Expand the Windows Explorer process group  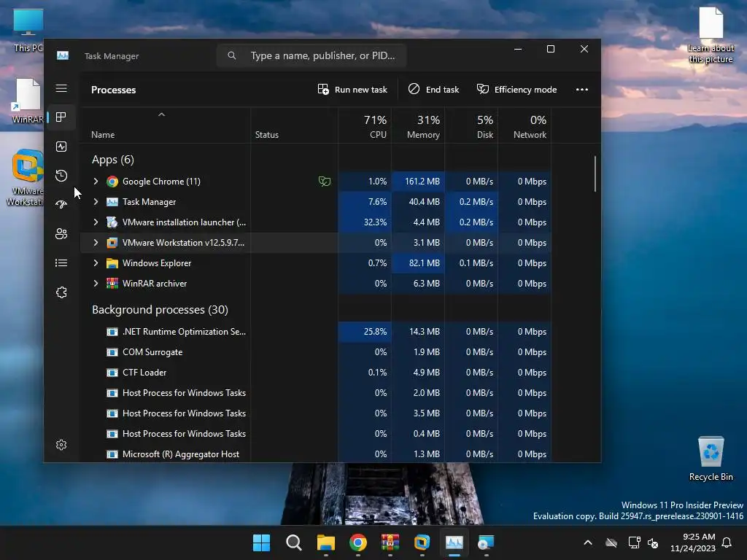point(96,262)
